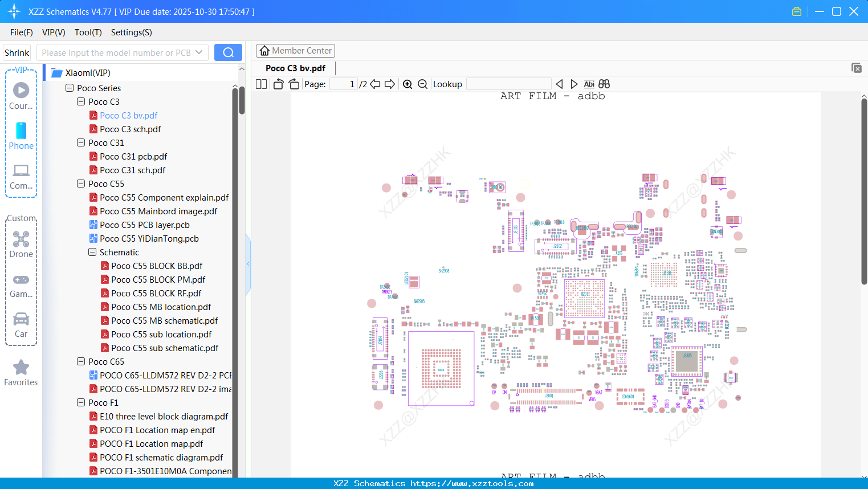Viewport: 868px width, 489px height.
Task: Select the Drone category icon
Action: pos(21,244)
